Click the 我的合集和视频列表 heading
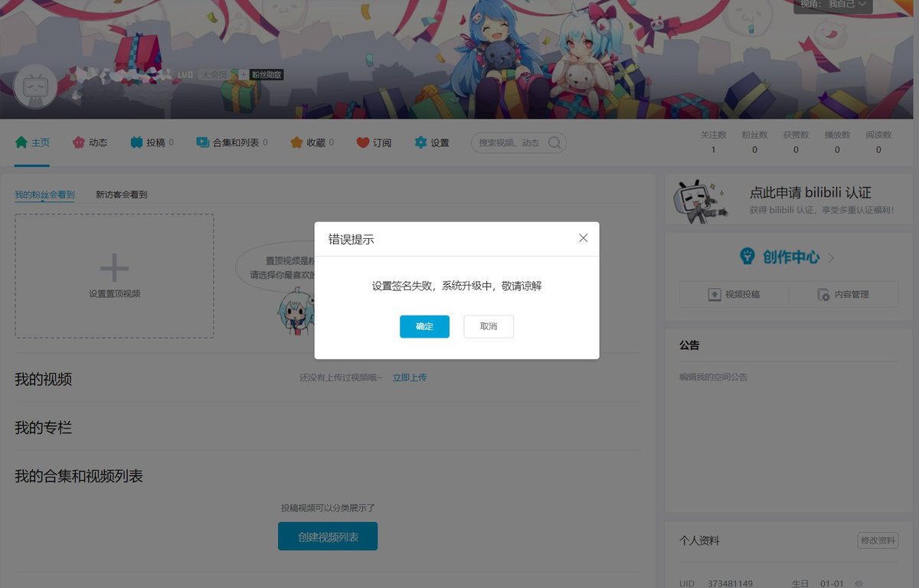This screenshot has width=919, height=588. click(x=79, y=475)
